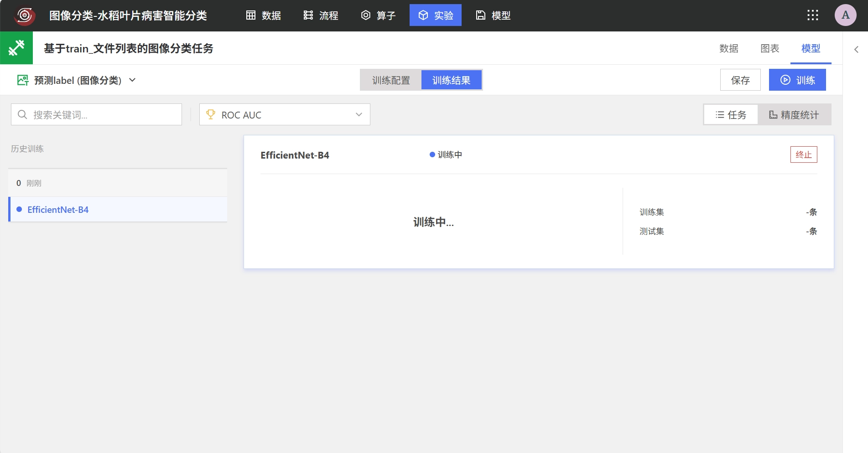This screenshot has width=868, height=453.
Task: Click the project title 图像分类-水稻叶片病害智能分类
Action: pyautogui.click(x=128, y=15)
